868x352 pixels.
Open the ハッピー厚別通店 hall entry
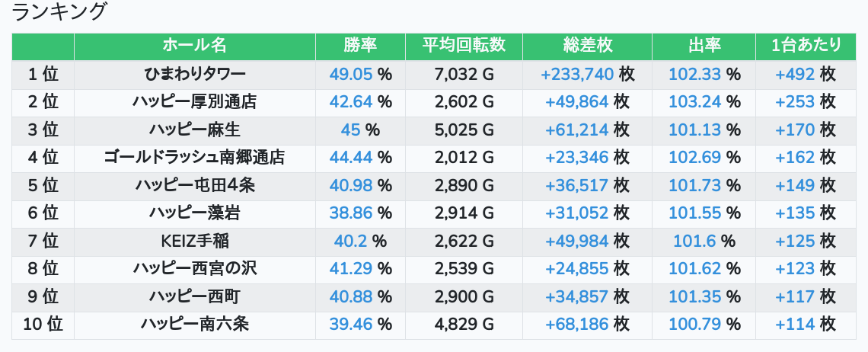194,102
